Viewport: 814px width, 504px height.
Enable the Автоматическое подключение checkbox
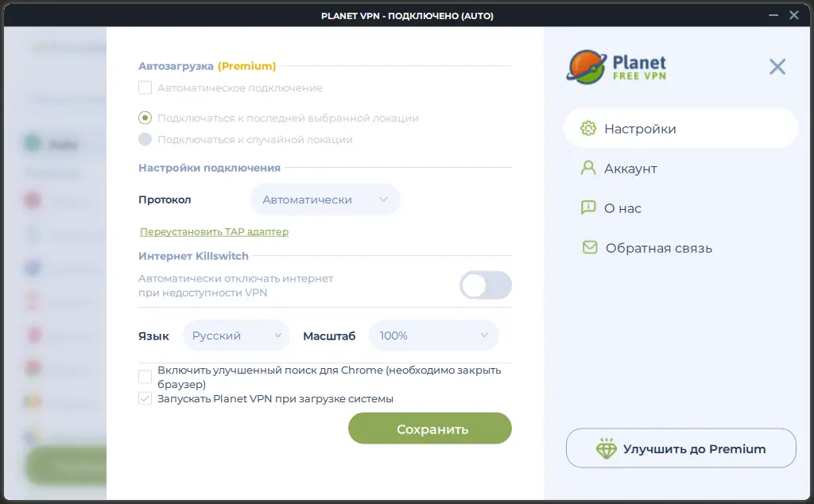point(145,87)
